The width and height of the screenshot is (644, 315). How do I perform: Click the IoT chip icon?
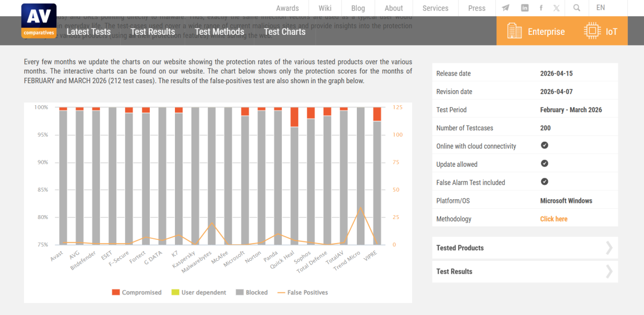click(x=592, y=31)
